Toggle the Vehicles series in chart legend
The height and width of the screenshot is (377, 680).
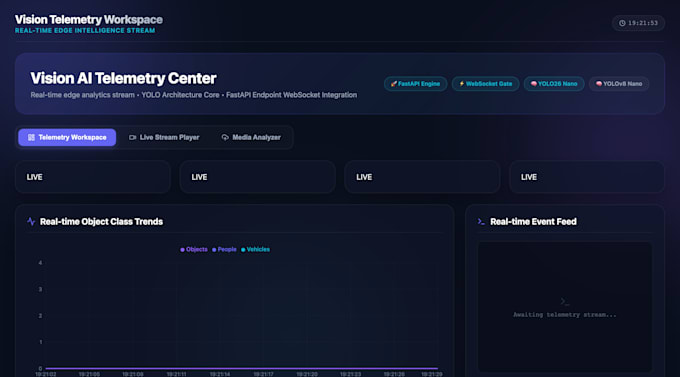(x=255, y=249)
